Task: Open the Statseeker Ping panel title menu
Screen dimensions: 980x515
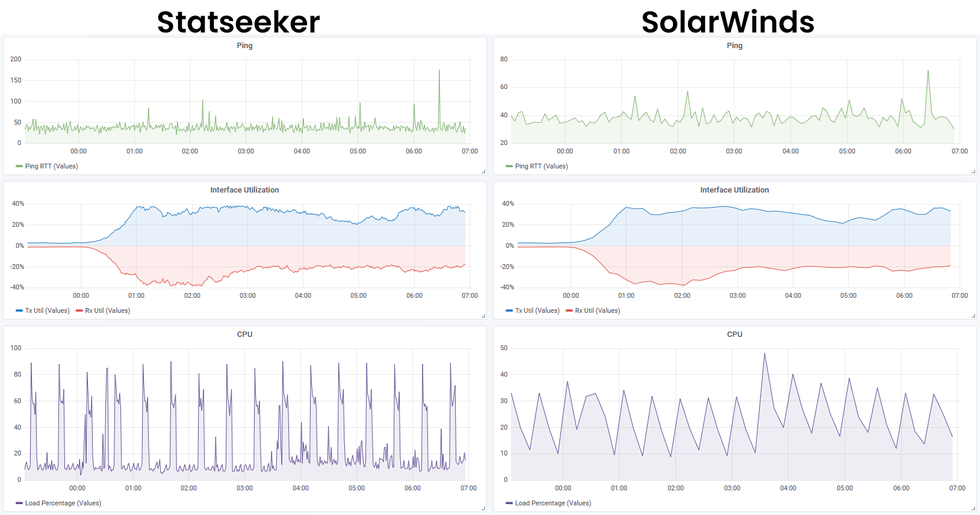Action: (244, 46)
